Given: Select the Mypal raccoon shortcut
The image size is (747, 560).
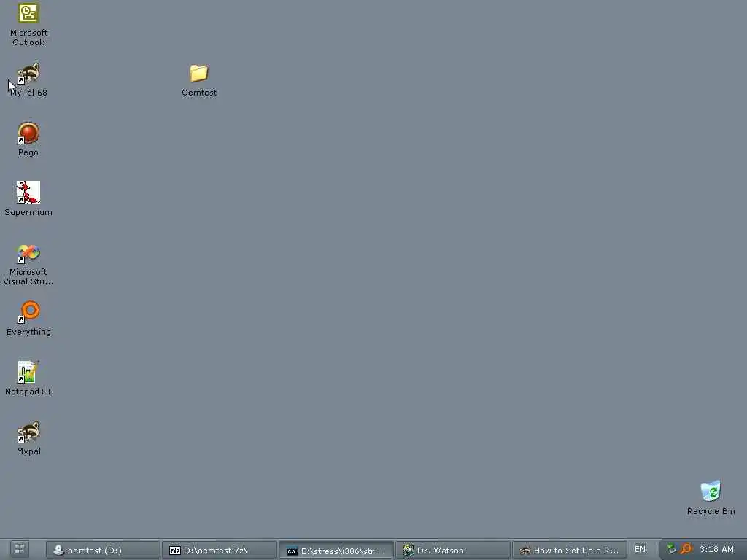Looking at the screenshot, I should coord(28,438).
